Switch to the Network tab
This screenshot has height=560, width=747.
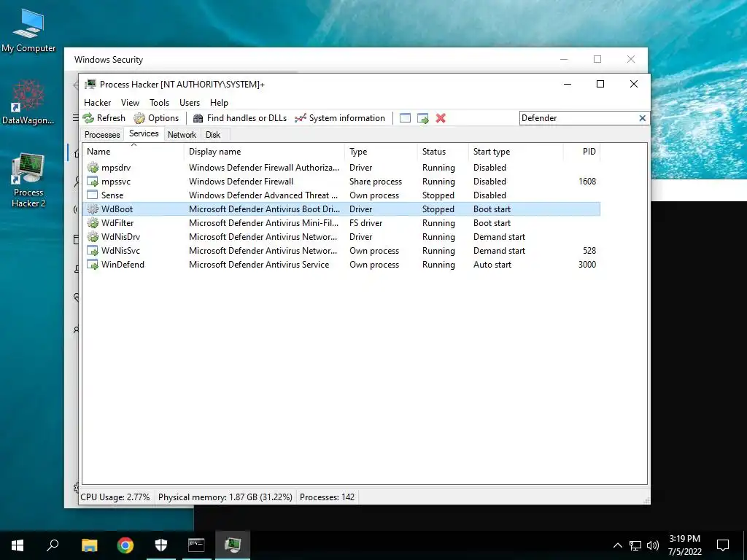[x=182, y=135]
